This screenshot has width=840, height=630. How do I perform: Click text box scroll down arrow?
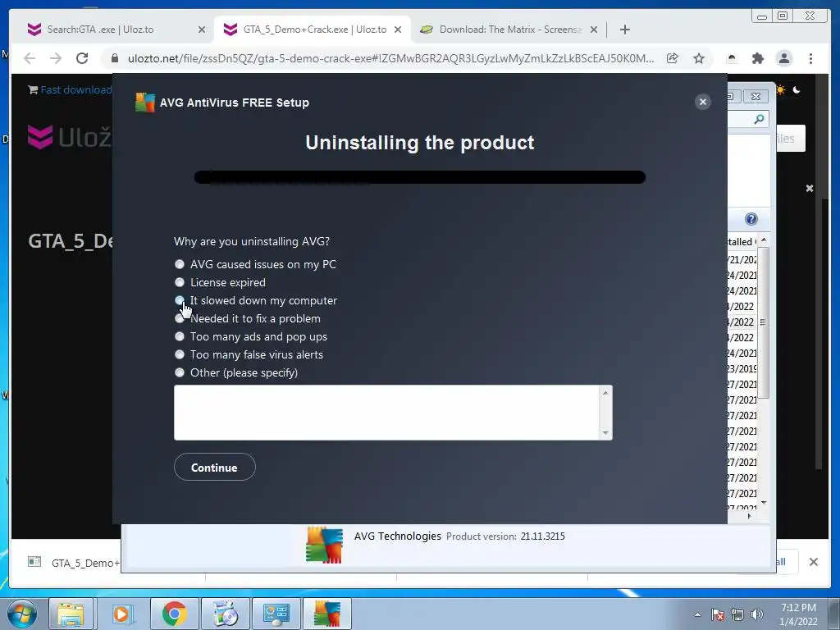point(605,432)
